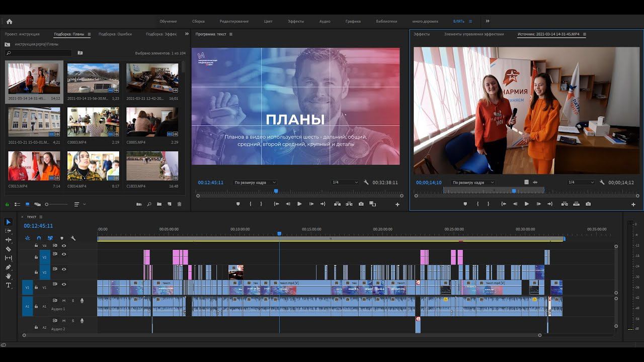The height and width of the screenshot is (362, 644).
Task: Select the Pen tool in the toolbar
Action: point(8,267)
